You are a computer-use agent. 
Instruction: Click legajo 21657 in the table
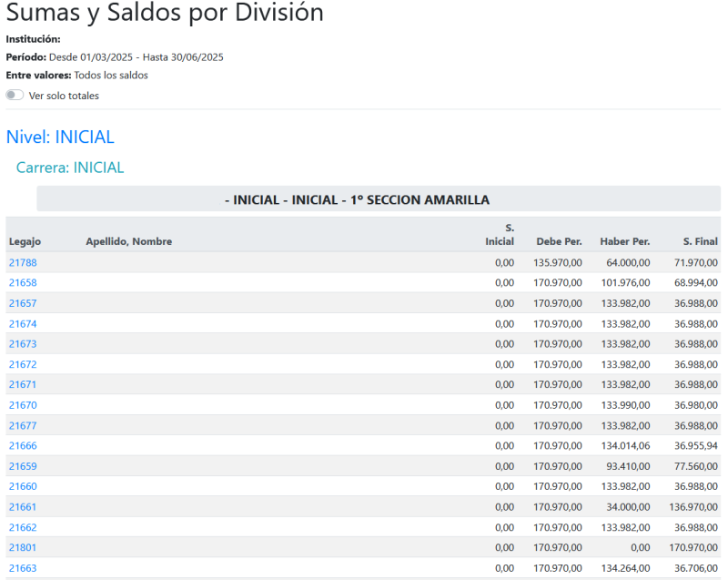click(23, 303)
